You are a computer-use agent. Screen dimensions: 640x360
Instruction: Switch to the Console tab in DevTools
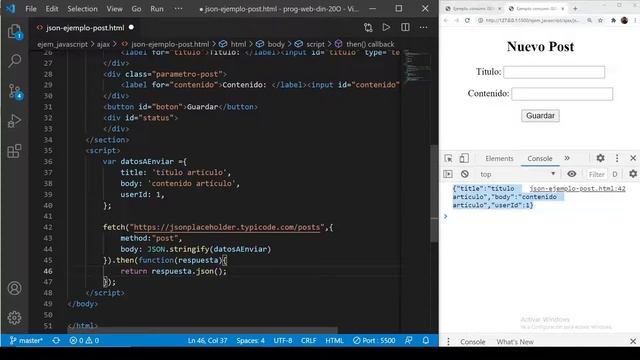pyautogui.click(x=540, y=158)
